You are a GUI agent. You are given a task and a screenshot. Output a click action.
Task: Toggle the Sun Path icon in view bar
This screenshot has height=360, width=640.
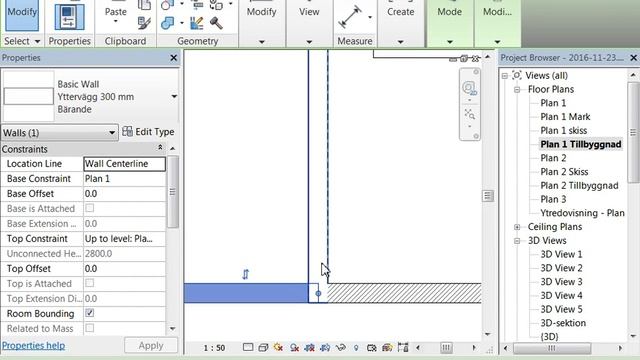(x=278, y=347)
